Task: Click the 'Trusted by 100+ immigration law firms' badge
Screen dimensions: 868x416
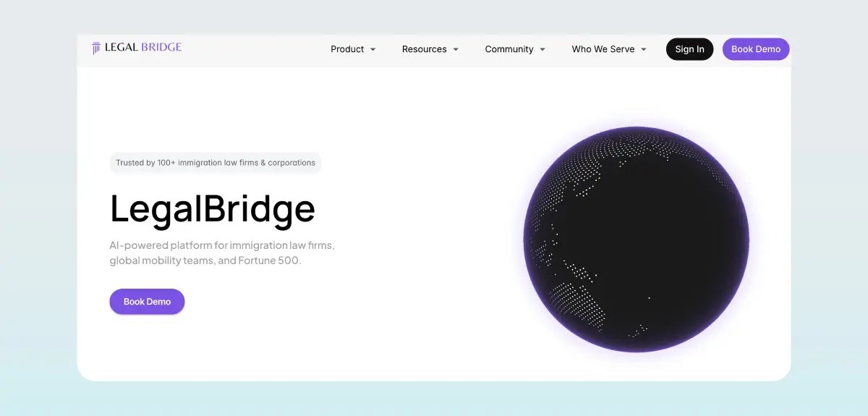Action: tap(216, 163)
